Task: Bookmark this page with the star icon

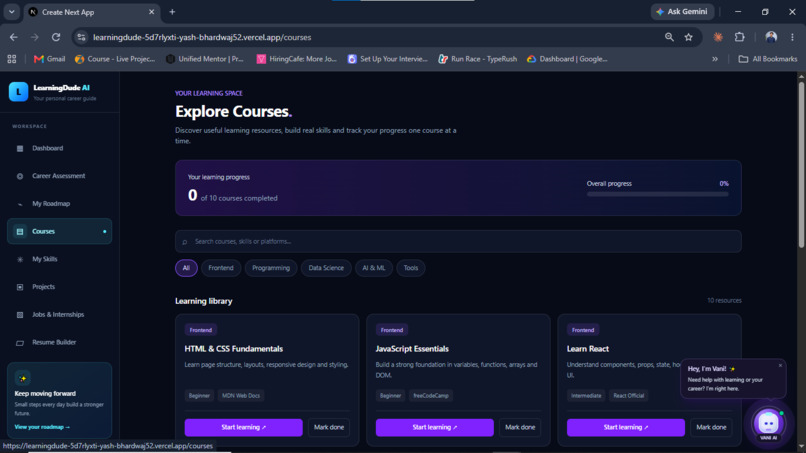Action: (689, 37)
